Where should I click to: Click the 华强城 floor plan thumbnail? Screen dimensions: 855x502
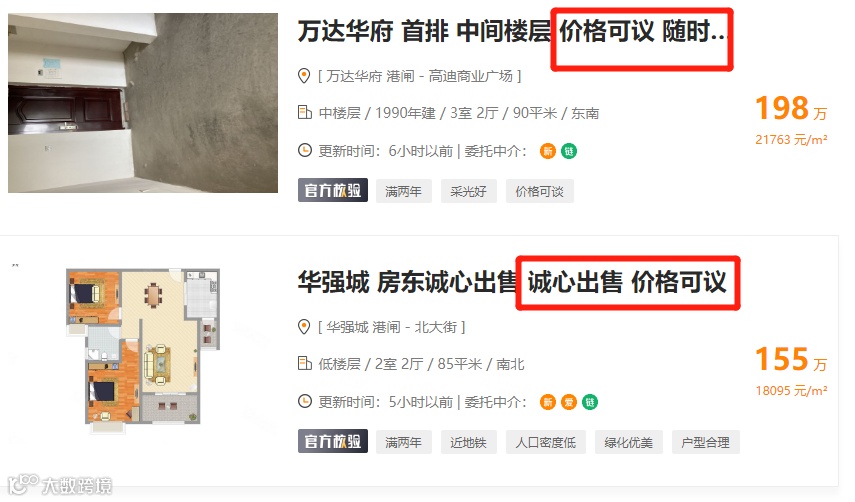click(143, 350)
